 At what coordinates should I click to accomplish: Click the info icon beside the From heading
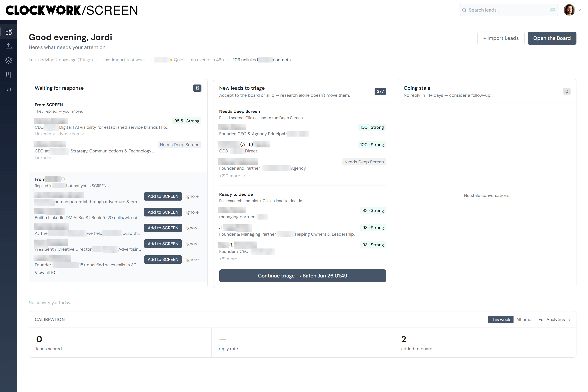click(x=63, y=179)
